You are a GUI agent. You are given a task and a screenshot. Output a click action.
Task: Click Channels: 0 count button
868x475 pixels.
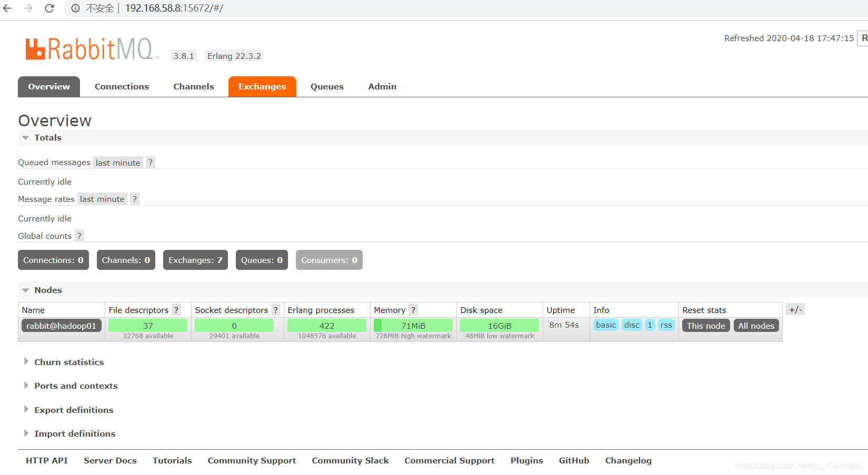[126, 260]
